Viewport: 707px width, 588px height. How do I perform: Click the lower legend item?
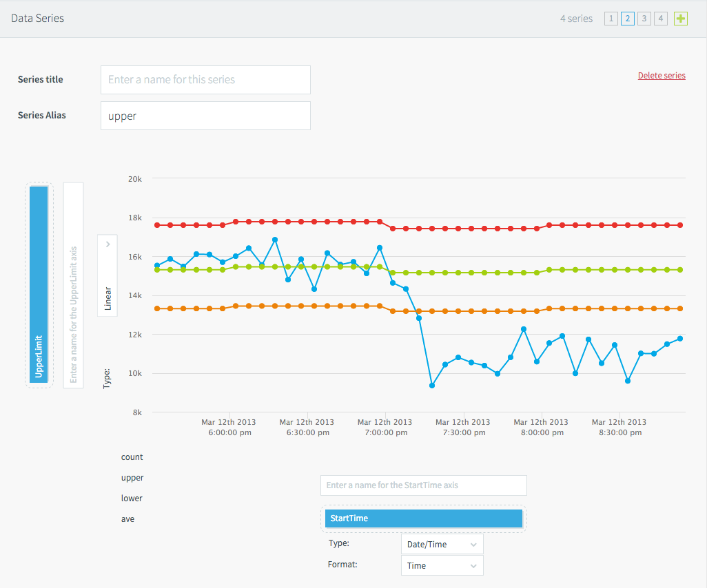(x=132, y=498)
